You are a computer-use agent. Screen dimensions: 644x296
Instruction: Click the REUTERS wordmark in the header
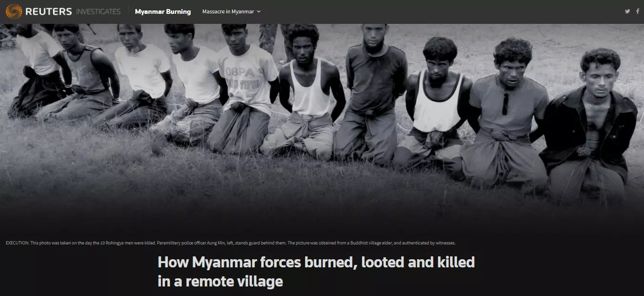click(x=48, y=11)
